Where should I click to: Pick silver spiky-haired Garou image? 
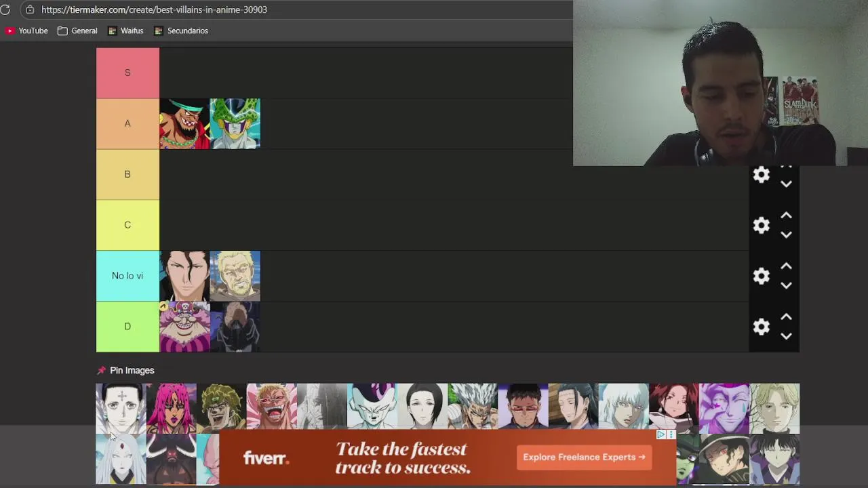click(472, 407)
